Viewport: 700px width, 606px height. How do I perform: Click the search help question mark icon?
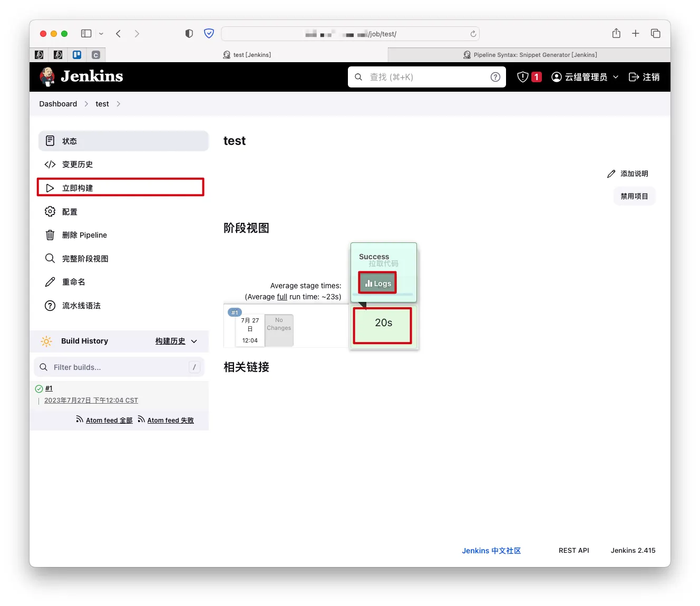coord(495,77)
